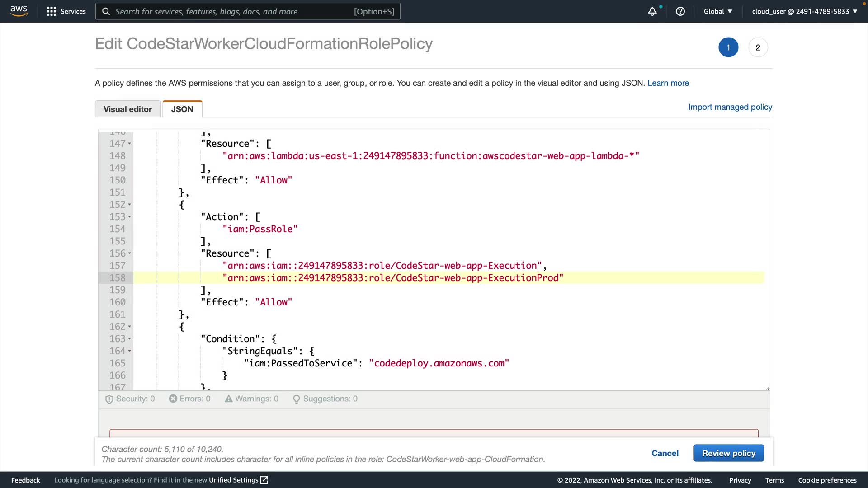Open the Services grid menu icon
Viewport: 868px width, 488px height.
[x=51, y=11]
